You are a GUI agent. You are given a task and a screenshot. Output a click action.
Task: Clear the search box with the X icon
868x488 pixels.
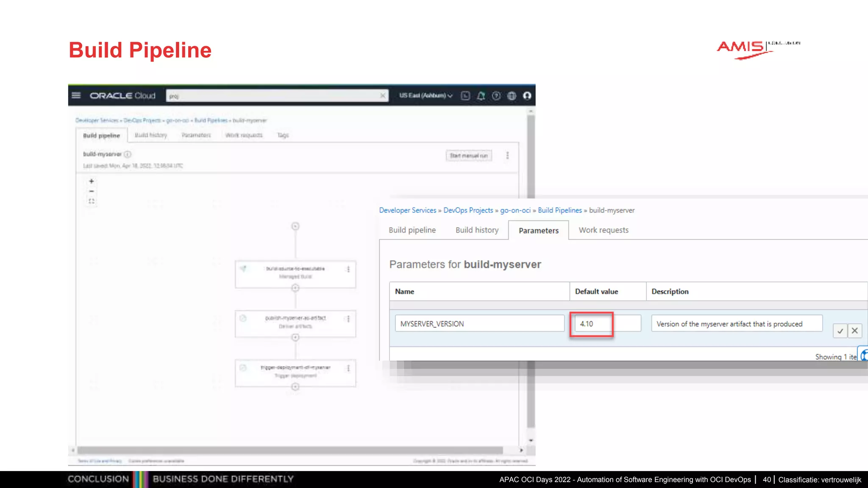click(382, 96)
